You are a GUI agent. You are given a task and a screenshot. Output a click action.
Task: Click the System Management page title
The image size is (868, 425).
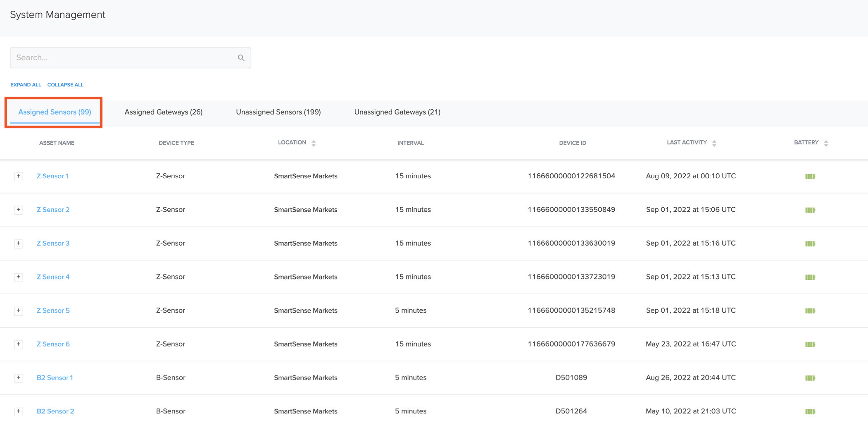pyautogui.click(x=57, y=14)
